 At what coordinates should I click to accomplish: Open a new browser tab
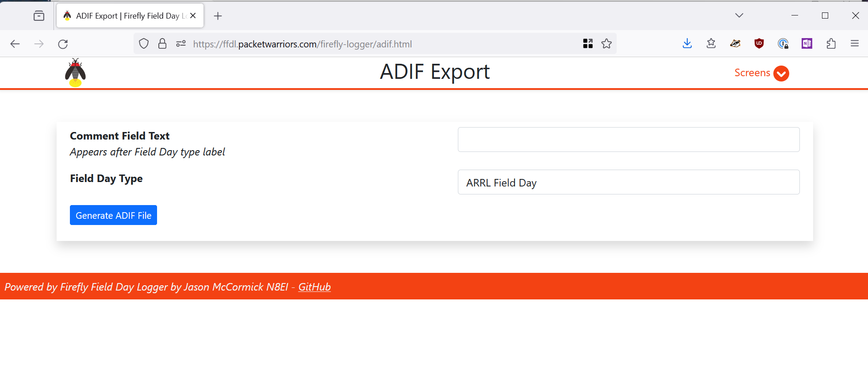point(218,16)
